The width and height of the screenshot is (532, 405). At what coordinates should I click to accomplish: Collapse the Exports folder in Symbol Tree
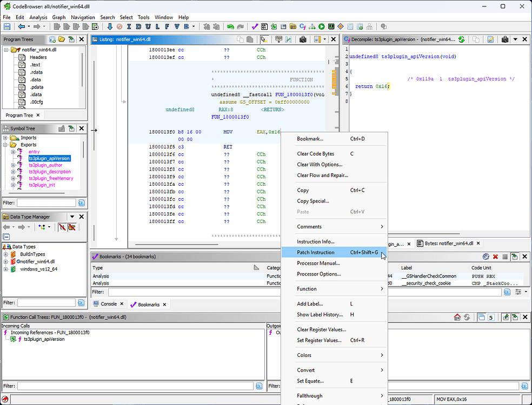(x=5, y=145)
